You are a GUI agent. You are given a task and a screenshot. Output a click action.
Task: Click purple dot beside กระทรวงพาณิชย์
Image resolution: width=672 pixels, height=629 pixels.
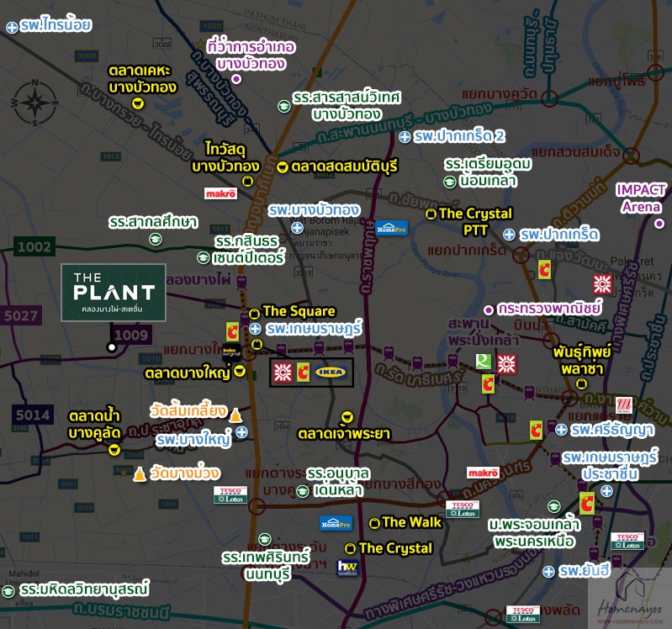[488, 309]
